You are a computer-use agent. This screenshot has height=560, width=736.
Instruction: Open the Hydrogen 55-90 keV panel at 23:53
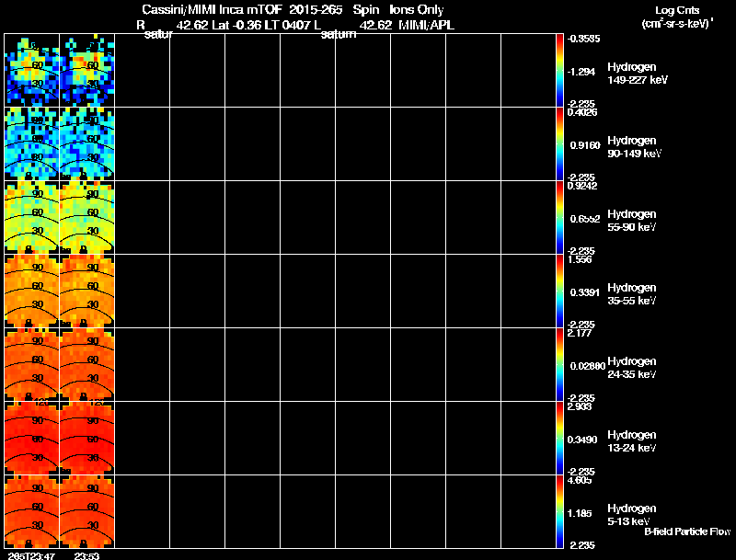86,218
